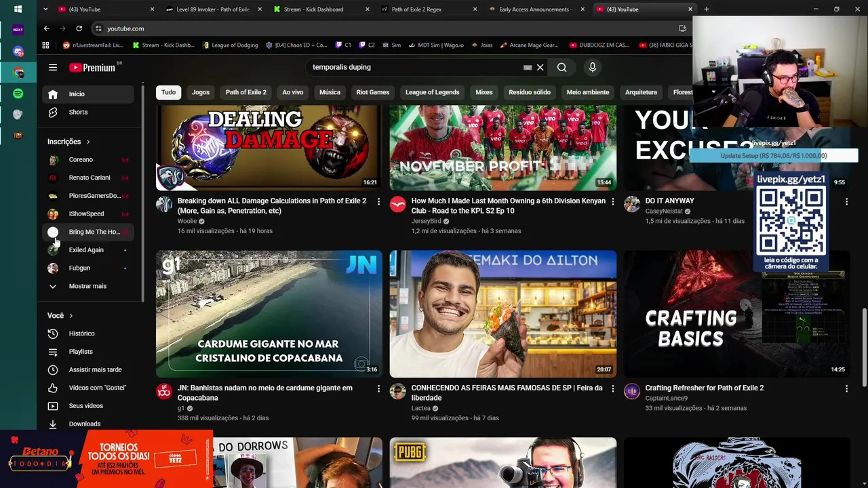Open more options for JerseyBird video
The height and width of the screenshot is (488, 868).
point(612,201)
